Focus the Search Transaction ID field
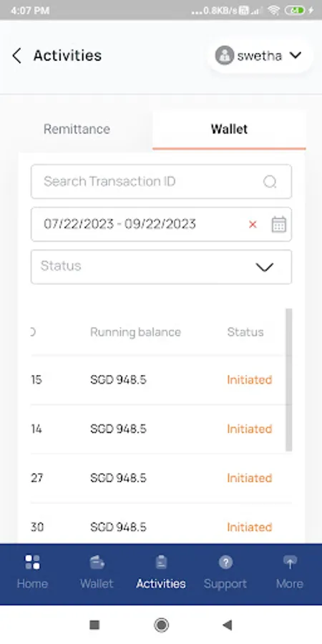 point(161,182)
